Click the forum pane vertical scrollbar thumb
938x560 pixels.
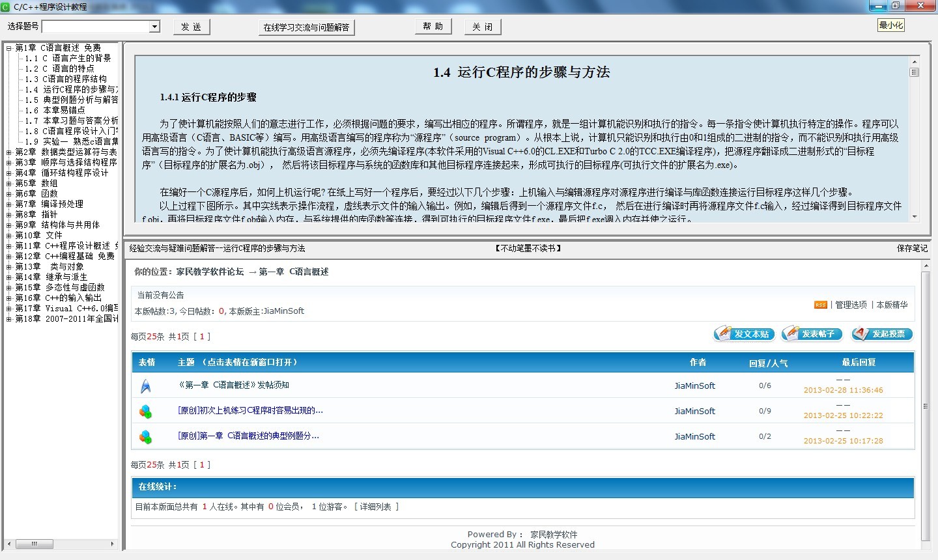926,406
